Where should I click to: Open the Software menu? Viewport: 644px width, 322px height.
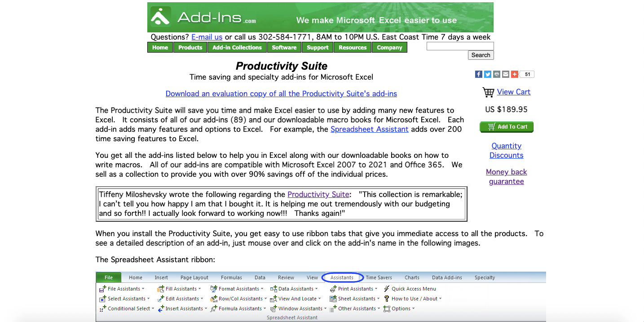tap(284, 47)
